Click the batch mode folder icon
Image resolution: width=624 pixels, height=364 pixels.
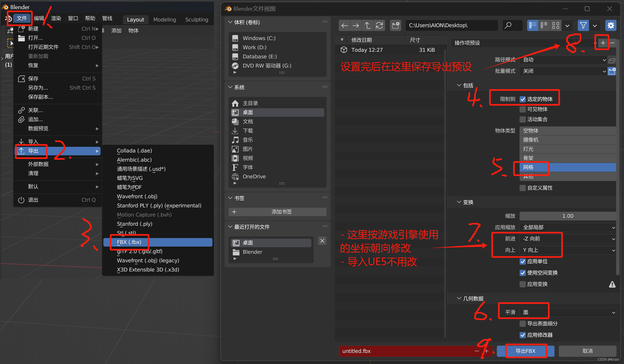[612, 71]
